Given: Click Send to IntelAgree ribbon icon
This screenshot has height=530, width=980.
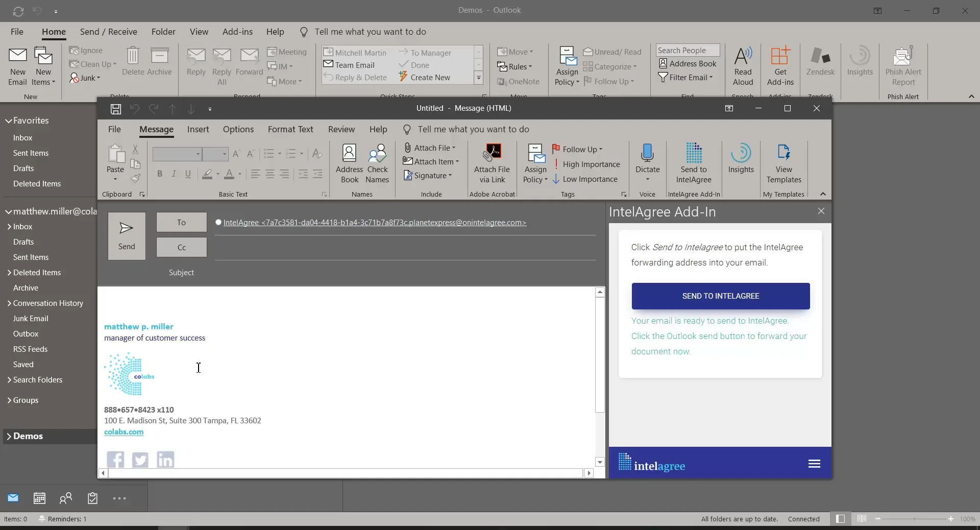Looking at the screenshot, I should (x=694, y=163).
